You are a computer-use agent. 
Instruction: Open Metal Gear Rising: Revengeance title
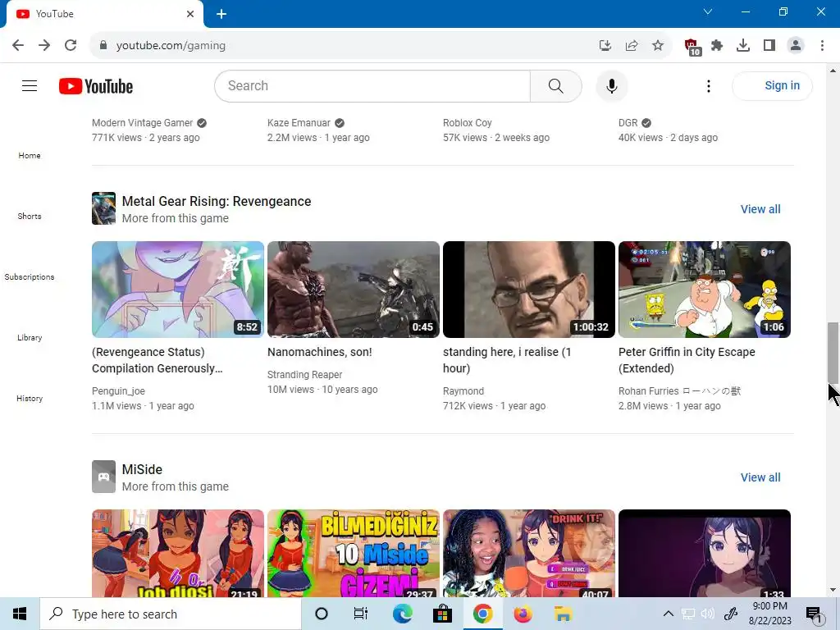point(217,202)
